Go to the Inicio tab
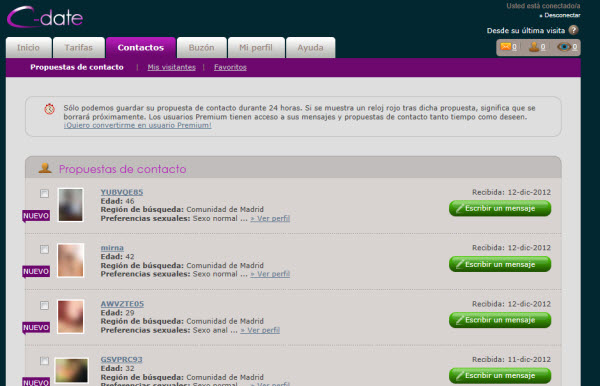Screen dimensions: 600x386 point(28,47)
